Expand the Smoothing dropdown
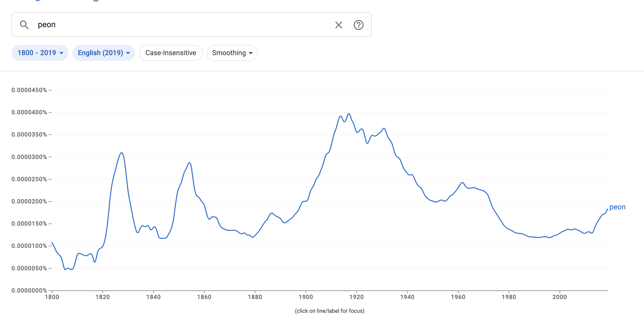The image size is (644, 330). coord(232,53)
